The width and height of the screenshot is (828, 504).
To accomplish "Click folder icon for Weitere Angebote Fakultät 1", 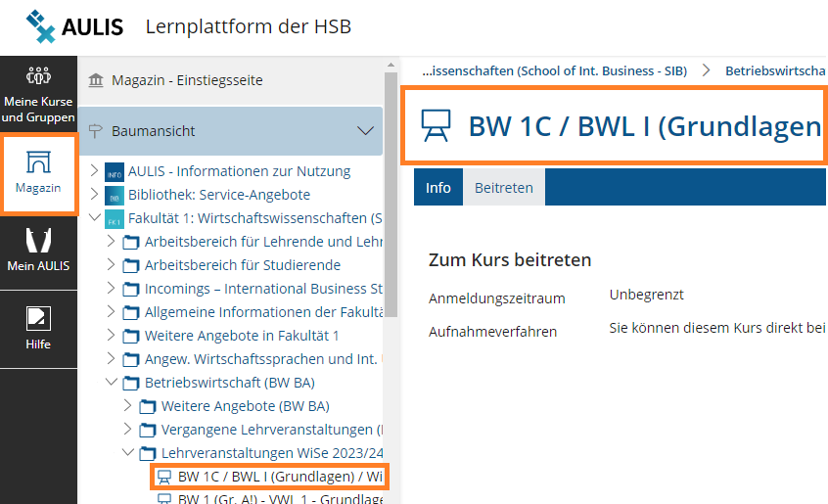I will point(131,337).
